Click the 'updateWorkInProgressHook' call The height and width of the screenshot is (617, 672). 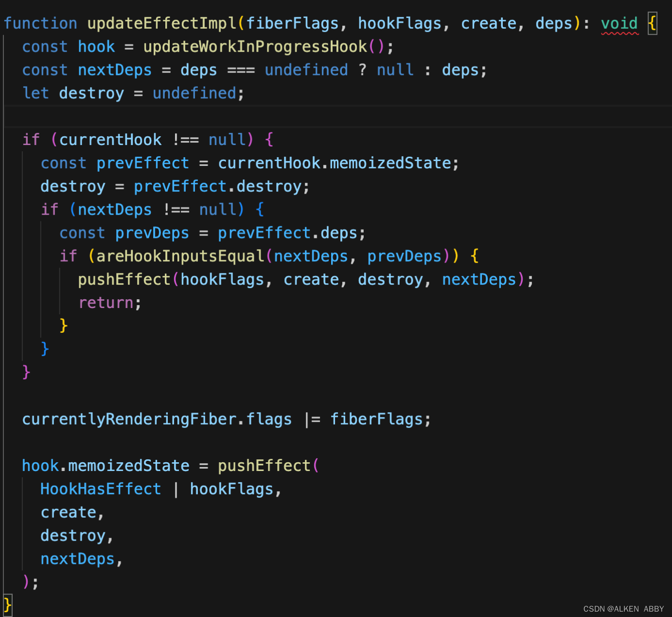[x=255, y=47]
